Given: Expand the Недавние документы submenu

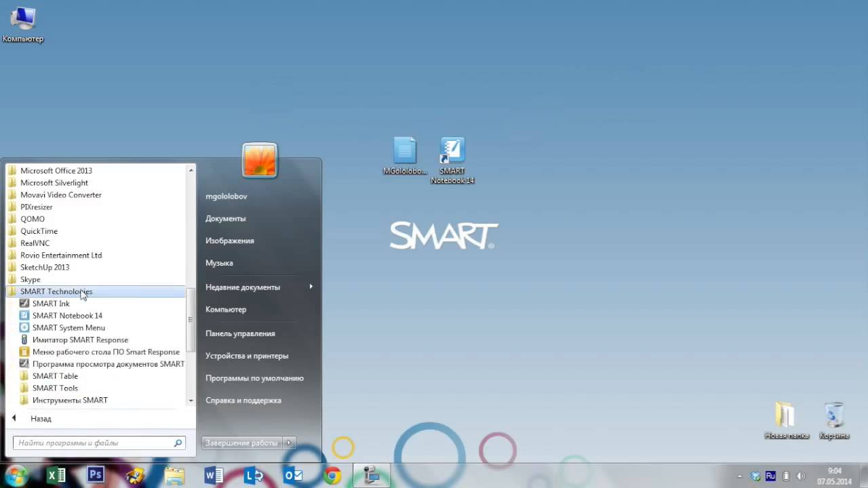Looking at the screenshot, I should (x=260, y=287).
